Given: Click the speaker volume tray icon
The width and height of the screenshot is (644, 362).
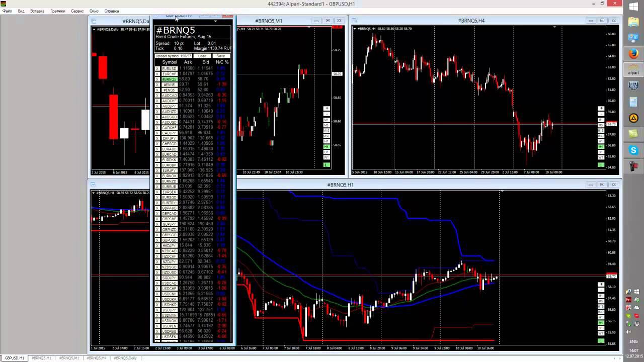Looking at the screenshot, I should coord(628,332).
